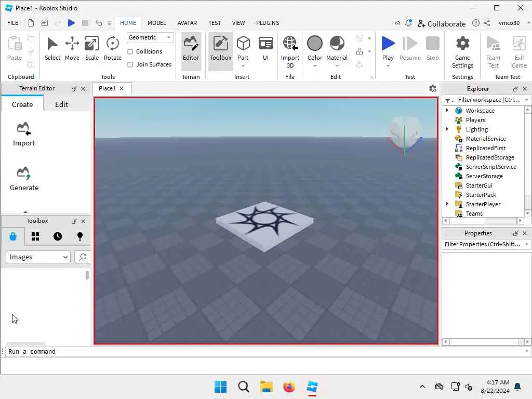532x399 pixels.
Task: Open Windows Start menu
Action: pos(220,387)
